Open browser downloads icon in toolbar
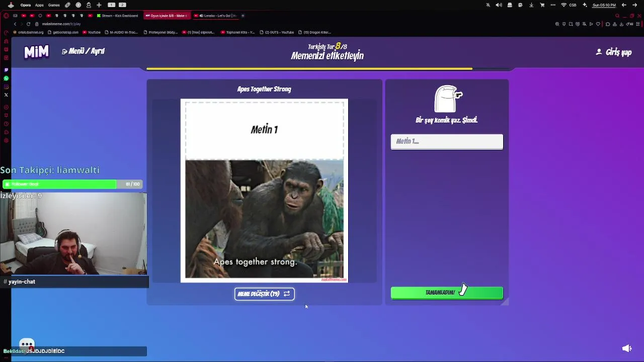 (622, 24)
